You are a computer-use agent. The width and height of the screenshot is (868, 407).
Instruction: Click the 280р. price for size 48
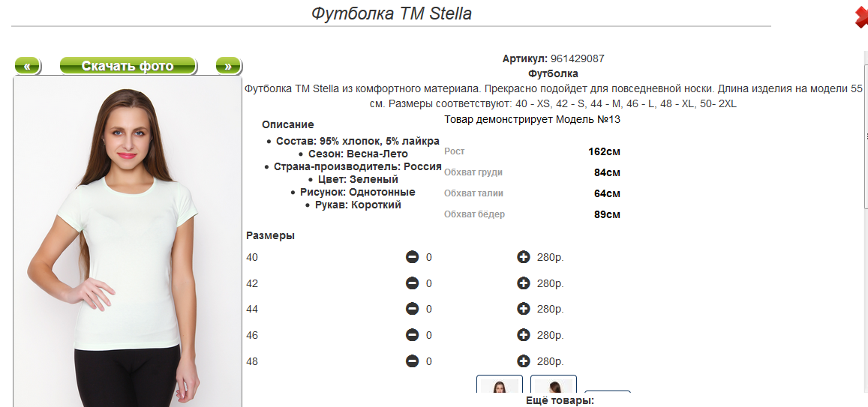(550, 362)
